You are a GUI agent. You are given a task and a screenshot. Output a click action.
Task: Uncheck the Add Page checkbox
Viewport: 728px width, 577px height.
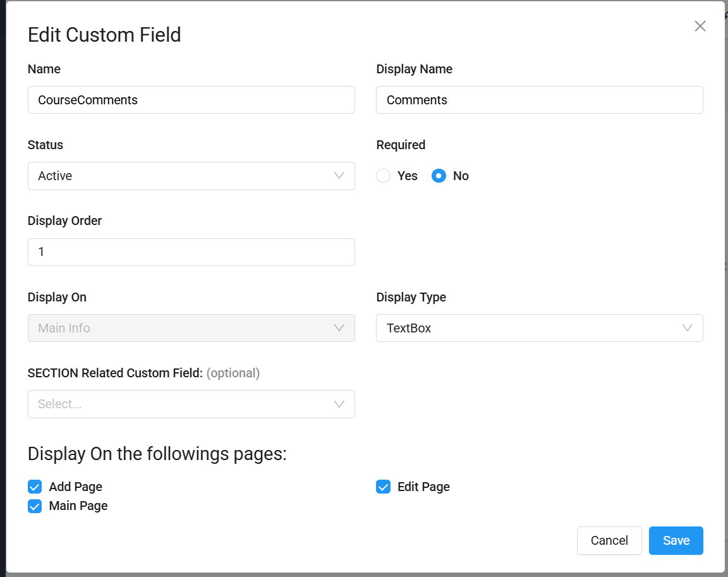[x=35, y=487]
